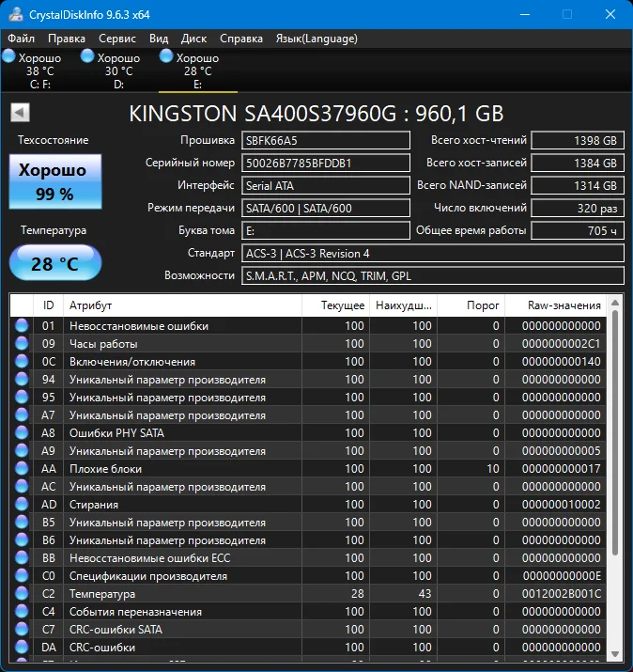Click the Стандарт field ACS-3 Revision 4
633x672 pixels.
point(433,253)
